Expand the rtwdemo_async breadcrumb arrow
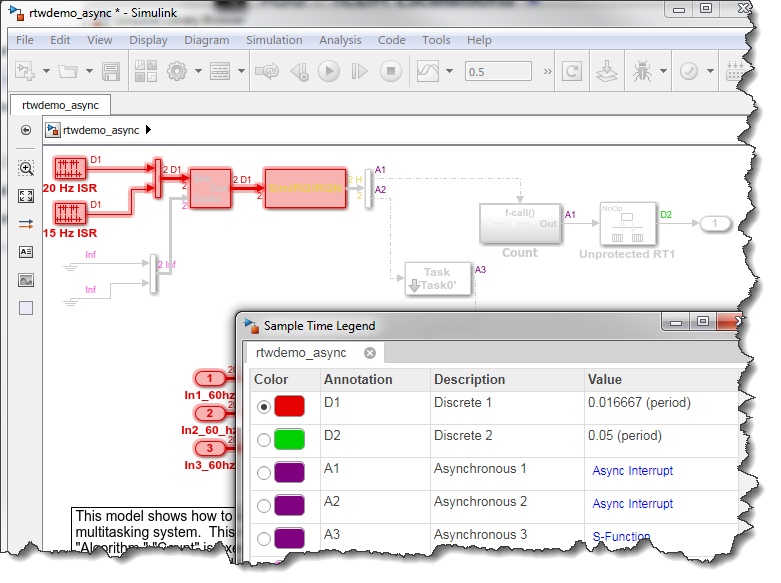Screen dimensions: 781x583 148,130
